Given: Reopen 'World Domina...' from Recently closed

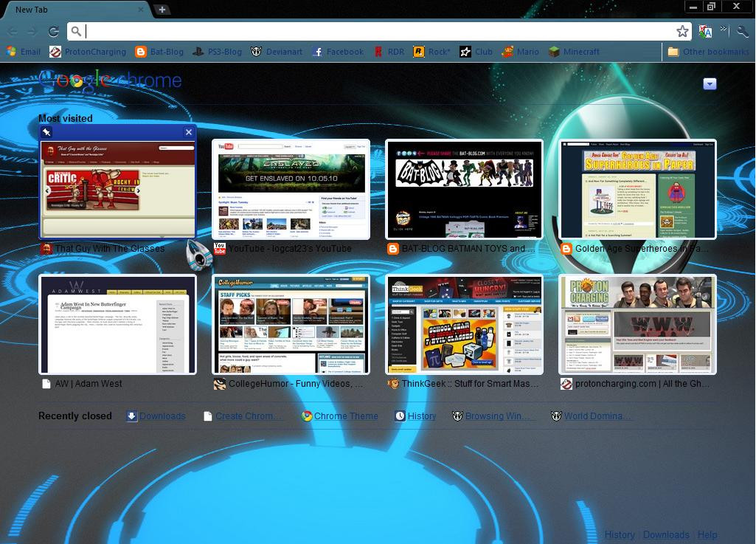Looking at the screenshot, I should 590,416.
